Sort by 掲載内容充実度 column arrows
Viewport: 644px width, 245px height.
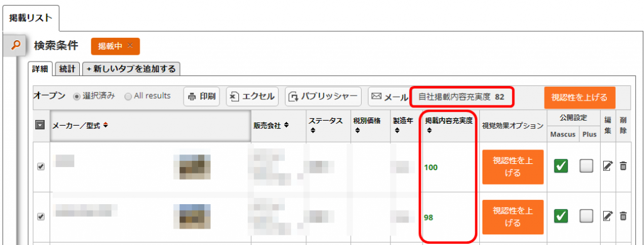pyautogui.click(x=429, y=131)
